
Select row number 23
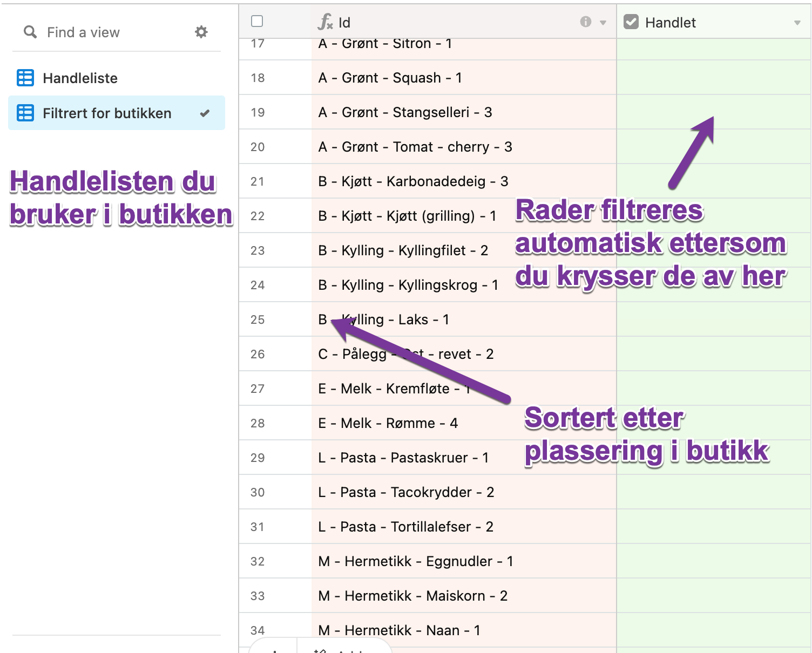tap(258, 250)
